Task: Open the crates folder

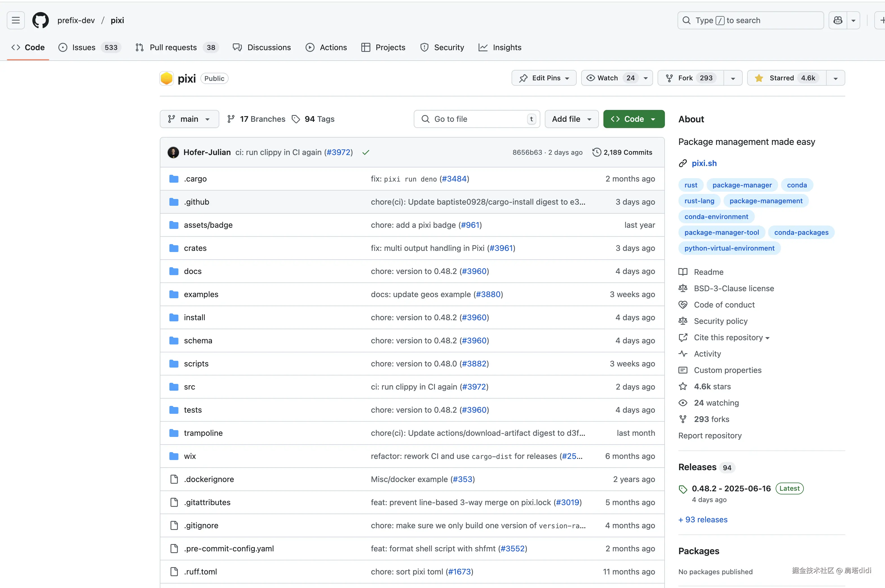Action: point(195,248)
